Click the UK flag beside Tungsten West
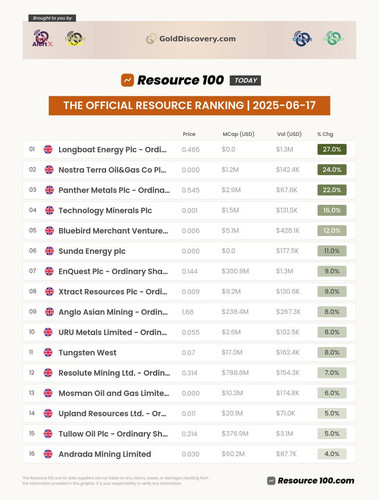Screen dimensions: 379x500 tap(48, 352)
